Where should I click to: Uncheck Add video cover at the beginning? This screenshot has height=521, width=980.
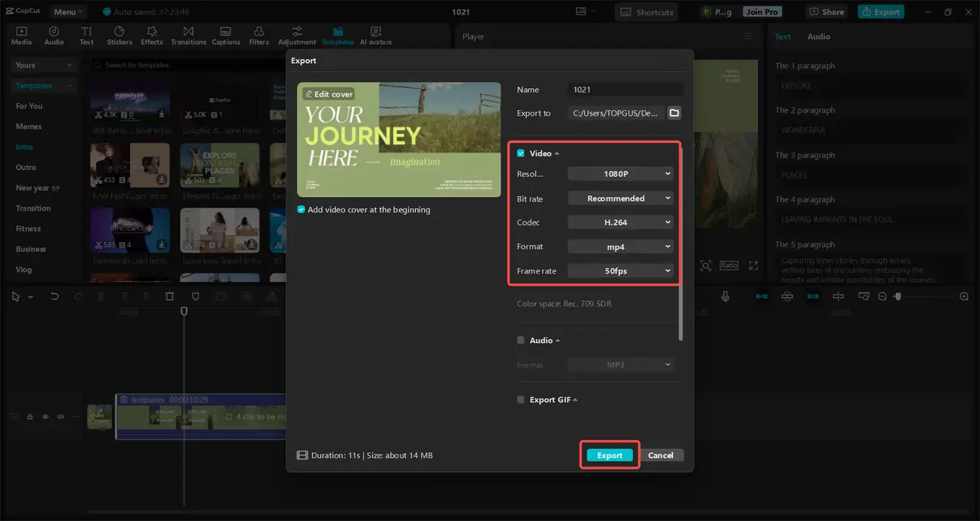tap(300, 208)
